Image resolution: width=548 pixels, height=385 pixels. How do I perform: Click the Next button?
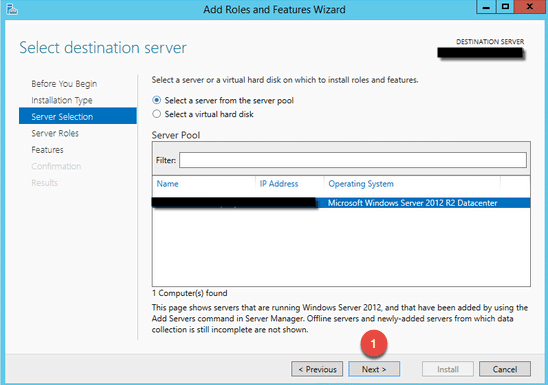coord(374,369)
